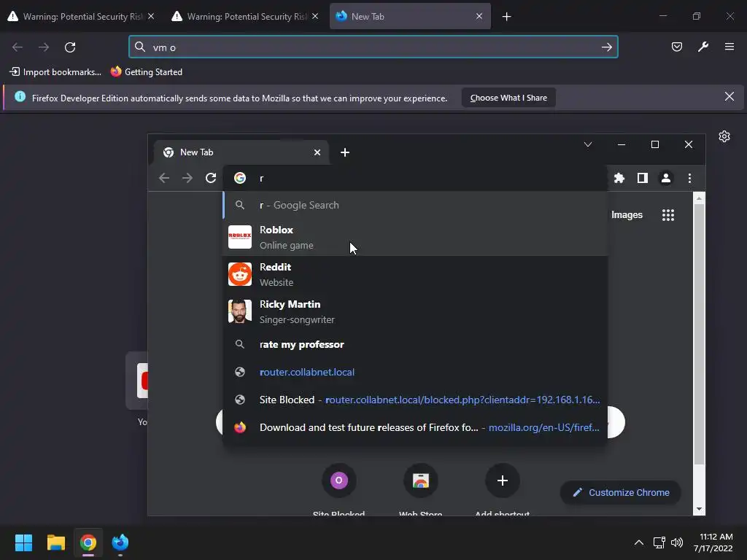Select the Ricky Martin suggestion
The height and width of the screenshot is (560, 747).
[x=415, y=311]
